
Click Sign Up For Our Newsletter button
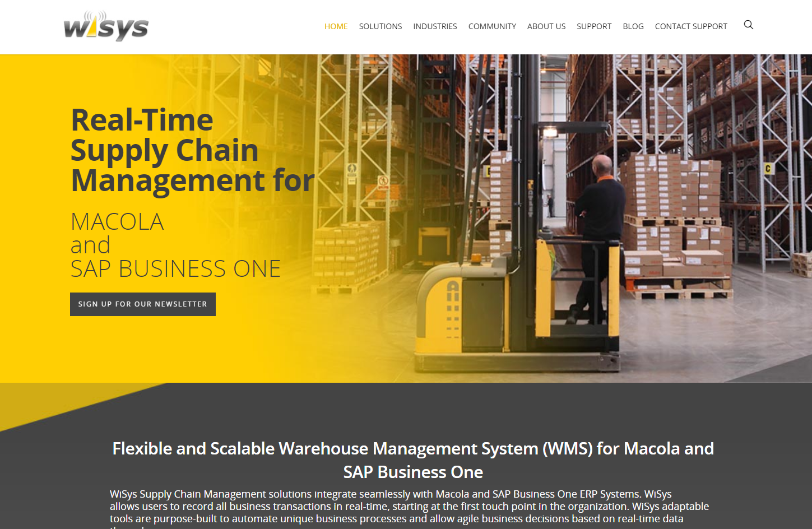pyautogui.click(x=143, y=304)
